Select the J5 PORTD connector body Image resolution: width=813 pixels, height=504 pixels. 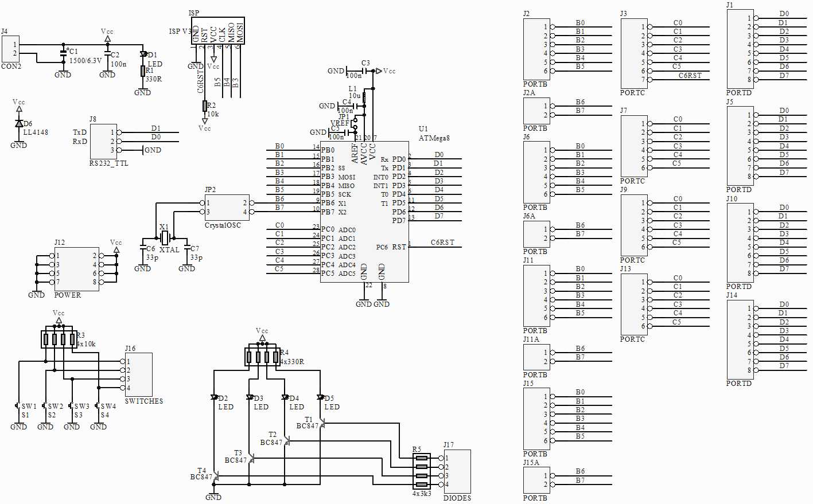(740, 146)
